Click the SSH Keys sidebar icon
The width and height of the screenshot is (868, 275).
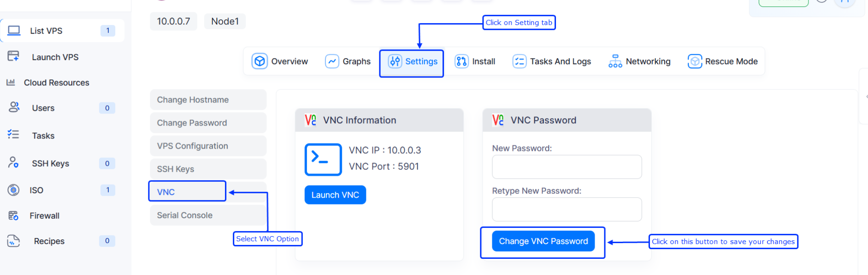point(13,162)
